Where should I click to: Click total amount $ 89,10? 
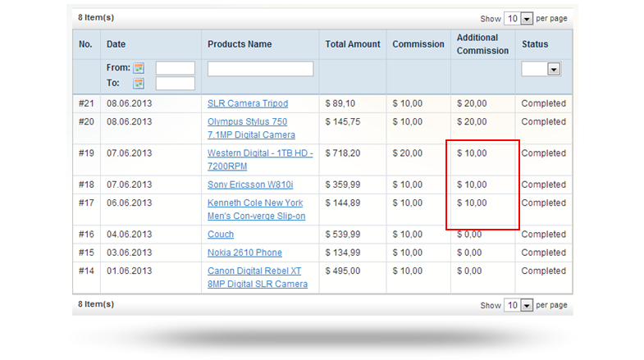coord(340,103)
